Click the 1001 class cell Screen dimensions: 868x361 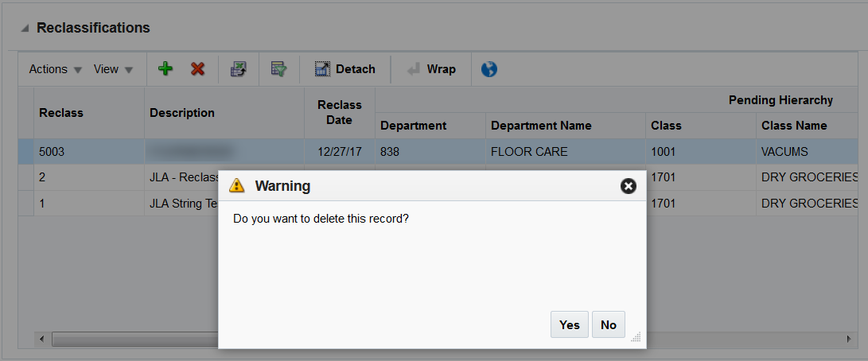(700, 151)
